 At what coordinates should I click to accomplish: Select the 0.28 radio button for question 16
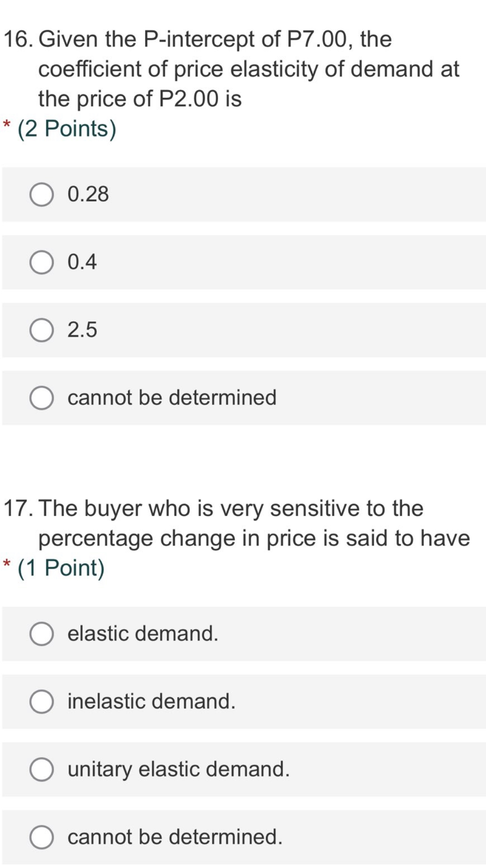pos(42,194)
